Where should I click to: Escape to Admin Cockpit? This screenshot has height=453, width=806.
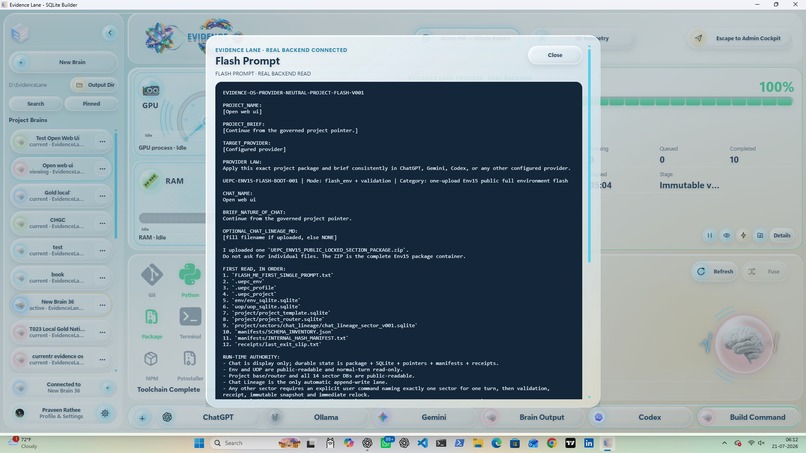[x=740, y=38]
